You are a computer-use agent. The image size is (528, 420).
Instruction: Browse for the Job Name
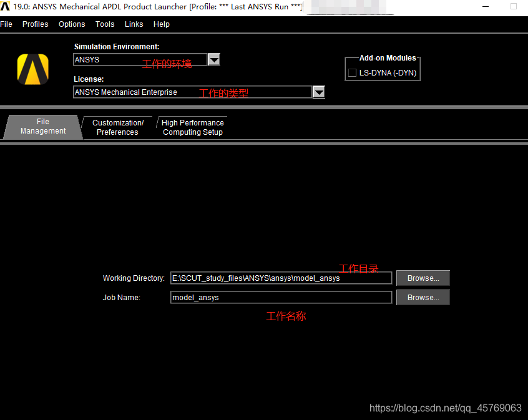(x=423, y=298)
